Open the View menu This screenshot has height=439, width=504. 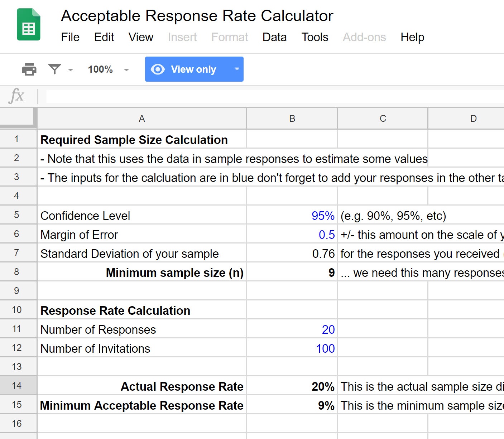tap(141, 37)
